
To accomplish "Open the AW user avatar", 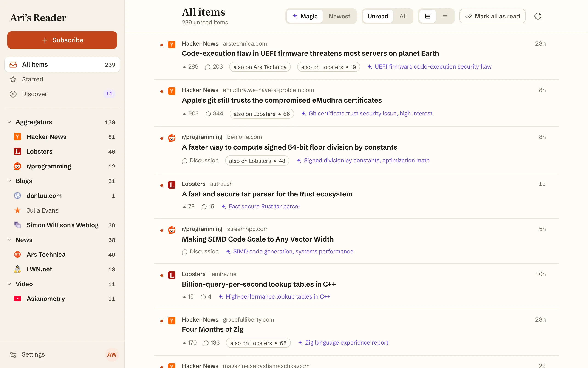I will point(112,355).
